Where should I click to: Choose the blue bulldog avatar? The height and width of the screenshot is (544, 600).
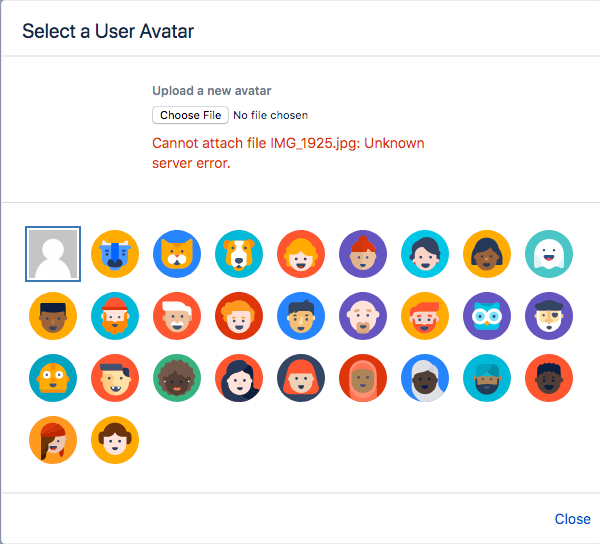coord(115,254)
